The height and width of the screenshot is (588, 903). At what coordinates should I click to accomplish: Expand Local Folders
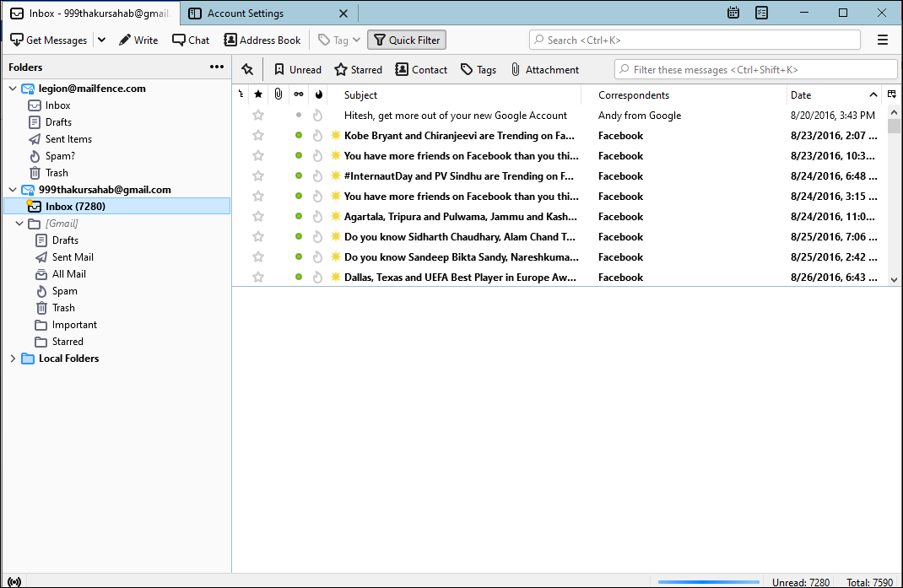(13, 359)
